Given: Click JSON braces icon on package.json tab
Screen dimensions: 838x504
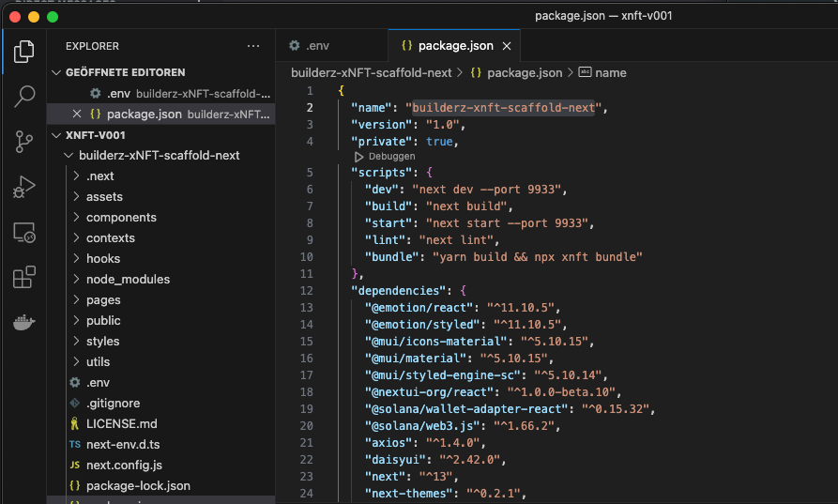Looking at the screenshot, I should pos(406,45).
